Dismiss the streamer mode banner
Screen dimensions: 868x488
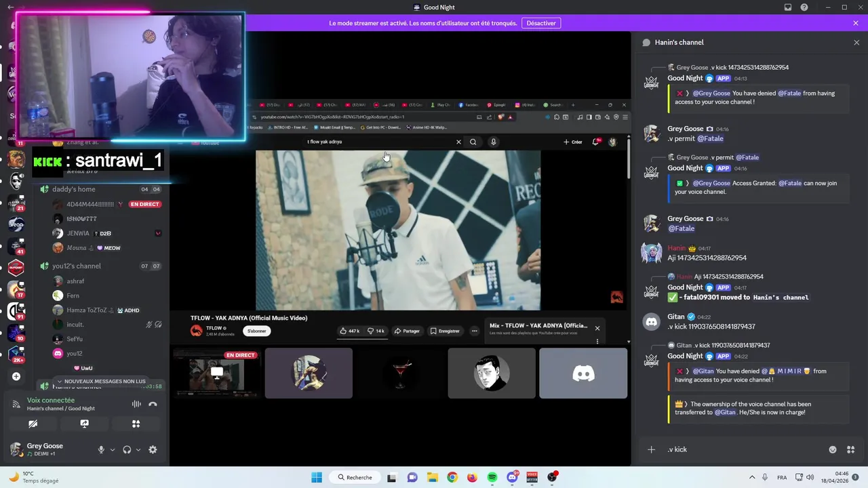pyautogui.click(x=856, y=23)
